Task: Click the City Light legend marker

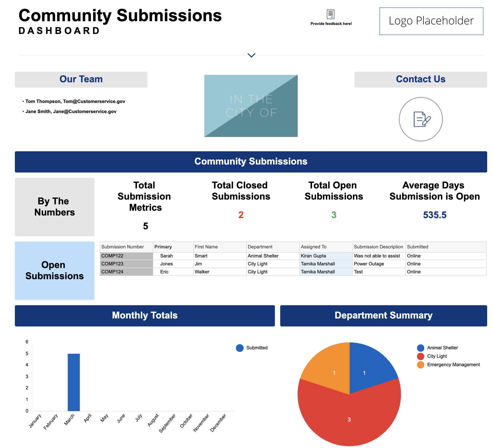Action: tap(421, 356)
